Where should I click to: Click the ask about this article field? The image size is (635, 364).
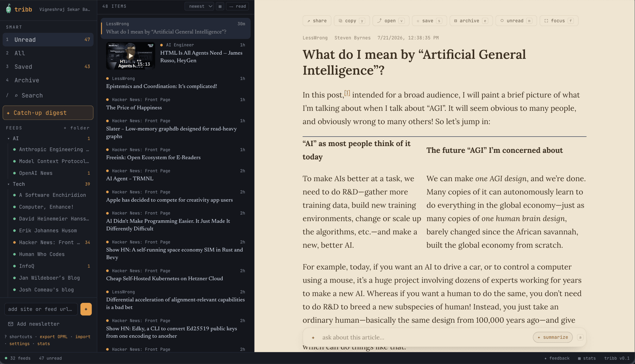point(425,337)
